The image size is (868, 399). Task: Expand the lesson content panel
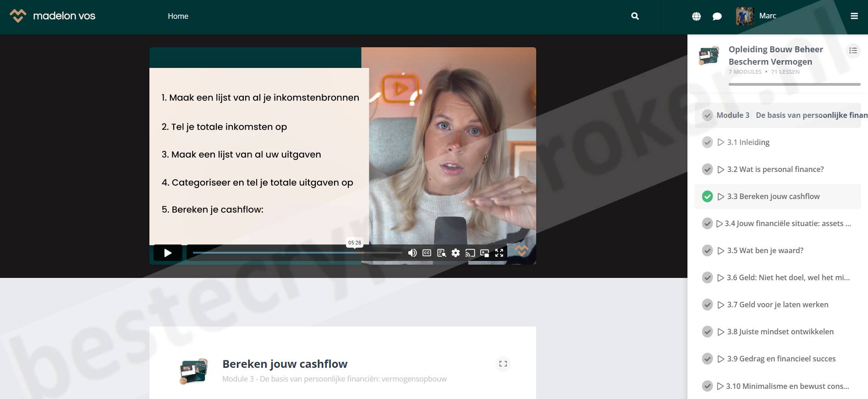point(503,364)
